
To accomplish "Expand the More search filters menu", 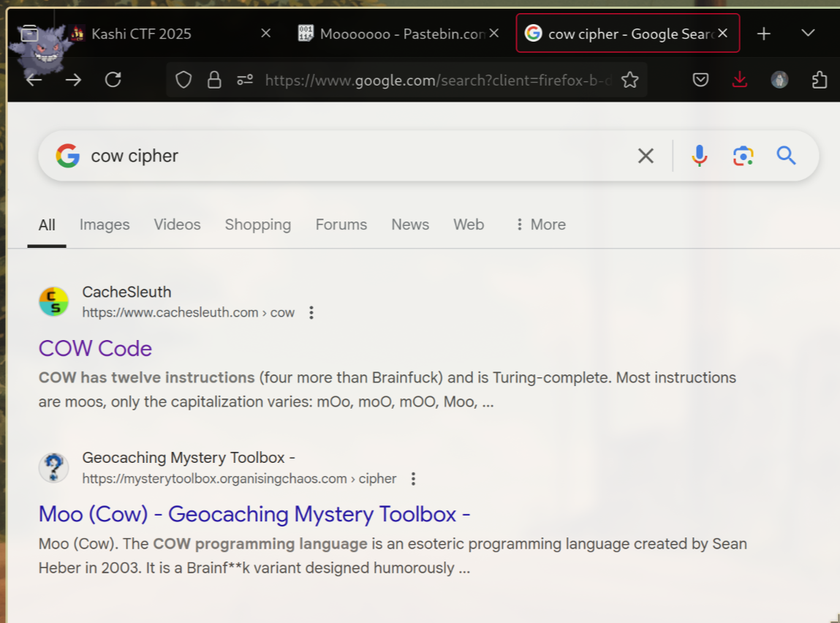I will (540, 225).
